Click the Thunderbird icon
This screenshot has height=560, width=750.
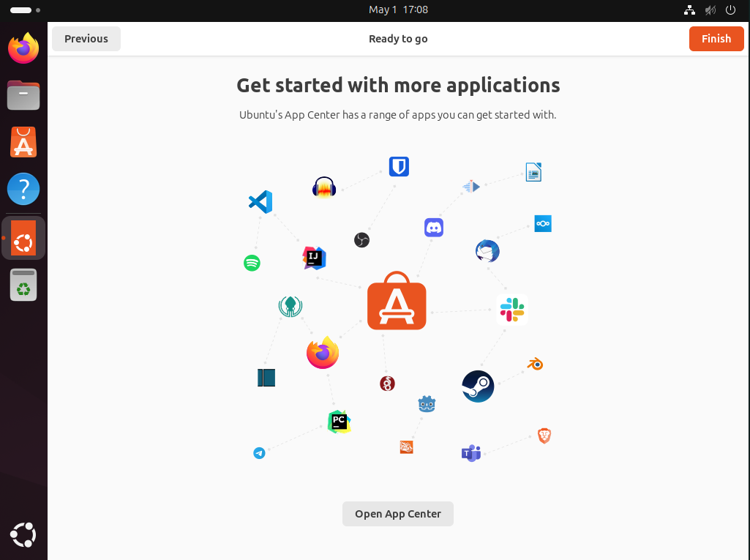click(487, 251)
